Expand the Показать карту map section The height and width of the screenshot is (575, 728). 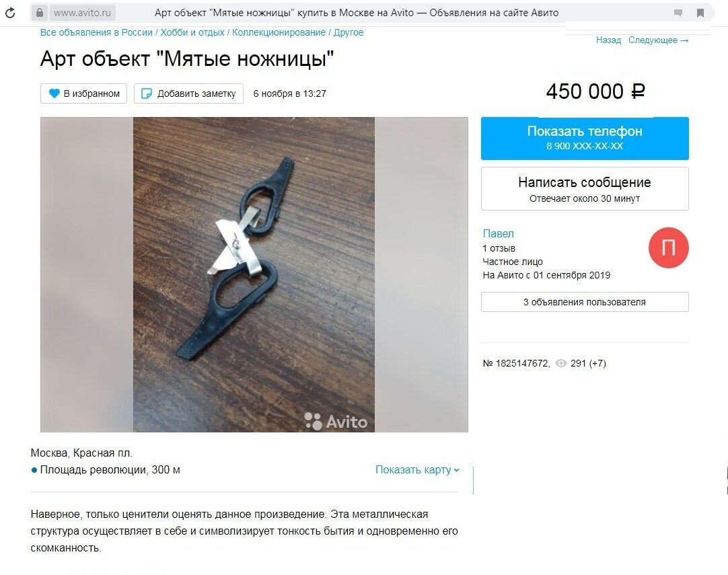417,469
